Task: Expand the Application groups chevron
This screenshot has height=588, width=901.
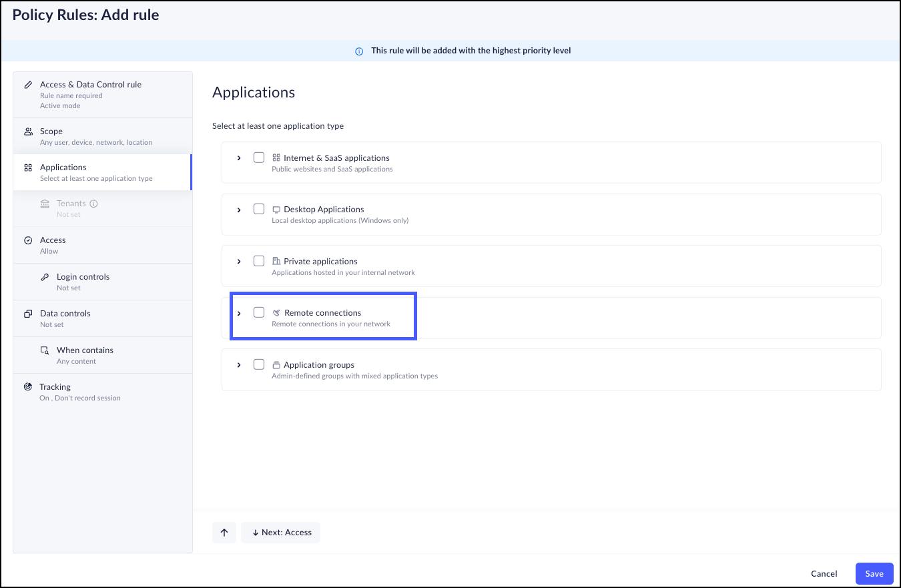Action: 239,365
